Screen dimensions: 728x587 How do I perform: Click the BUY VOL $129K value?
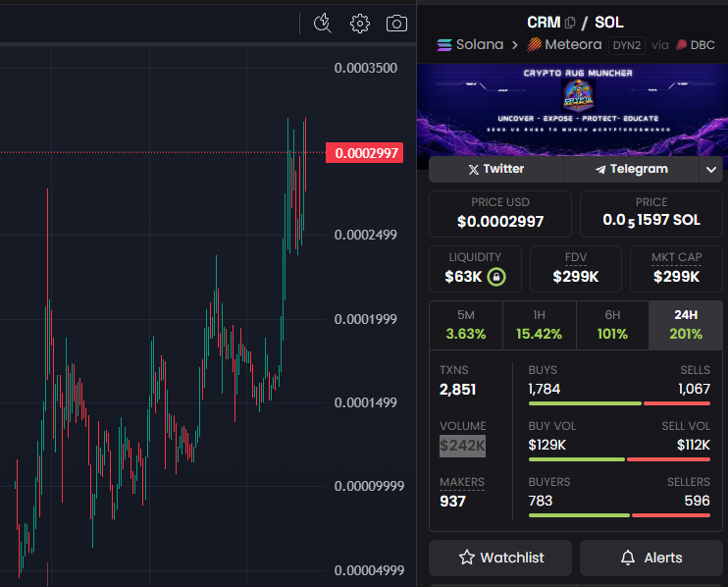546,445
